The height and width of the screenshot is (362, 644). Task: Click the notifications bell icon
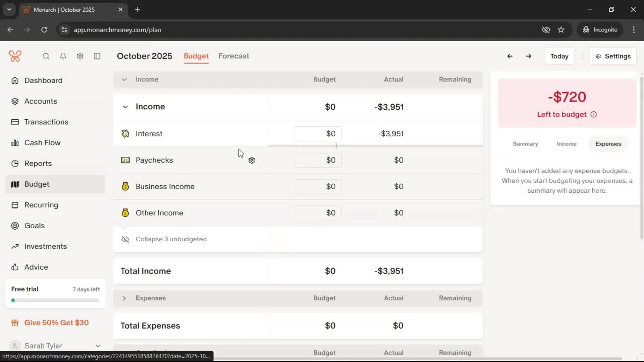(x=63, y=56)
